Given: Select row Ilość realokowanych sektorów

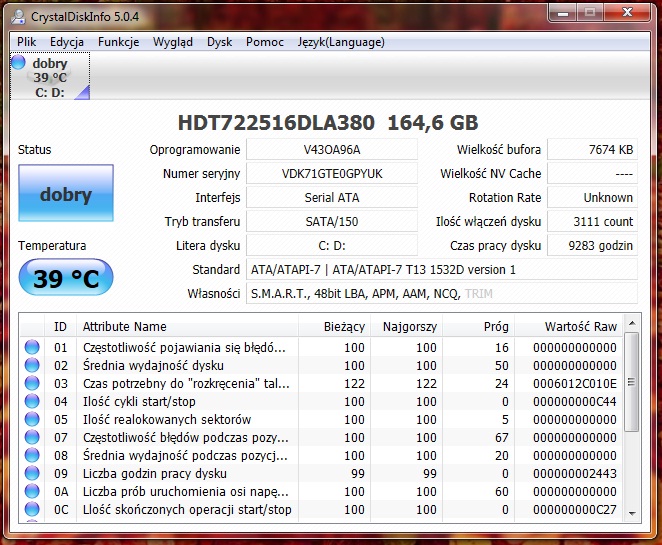Looking at the screenshot, I should coord(321,419).
